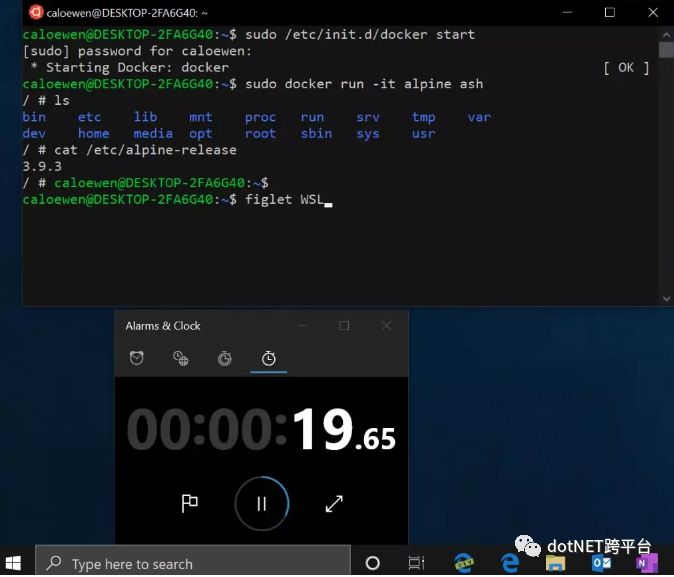The width and height of the screenshot is (674, 577).
Task: Click the 'media' directory listing
Action: 153,133
